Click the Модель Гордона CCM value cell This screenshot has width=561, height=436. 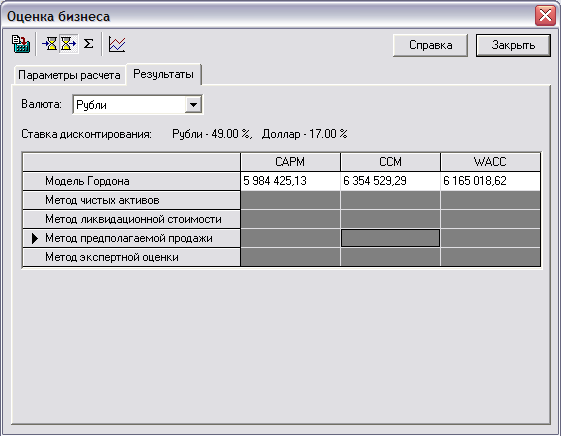point(390,181)
